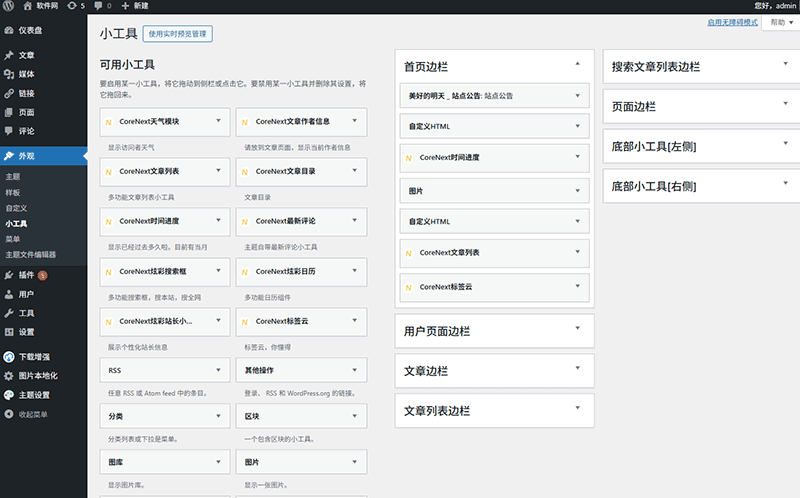The image size is (800, 498).
Task: Open 自定义 submenu item
Action: (x=16, y=208)
